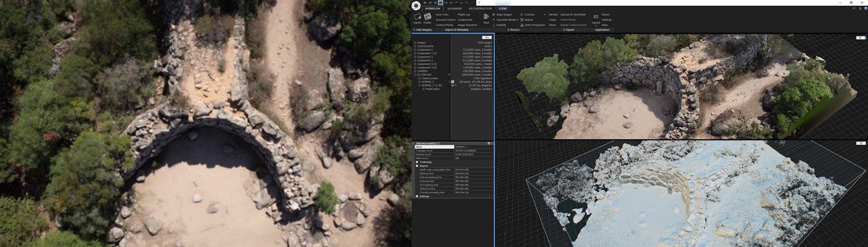The image size is (868, 247).
Task: Select the CAMERA component in tree
Action: pos(422,71)
